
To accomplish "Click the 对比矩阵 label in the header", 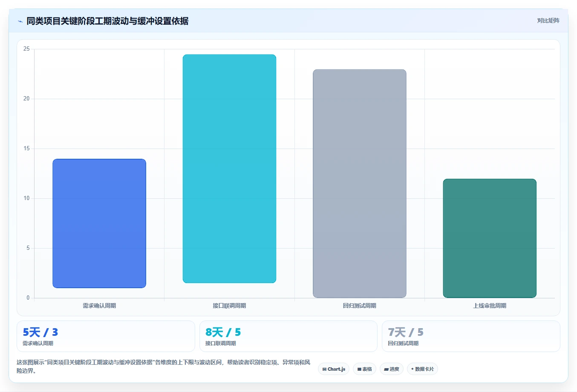I will coord(548,20).
